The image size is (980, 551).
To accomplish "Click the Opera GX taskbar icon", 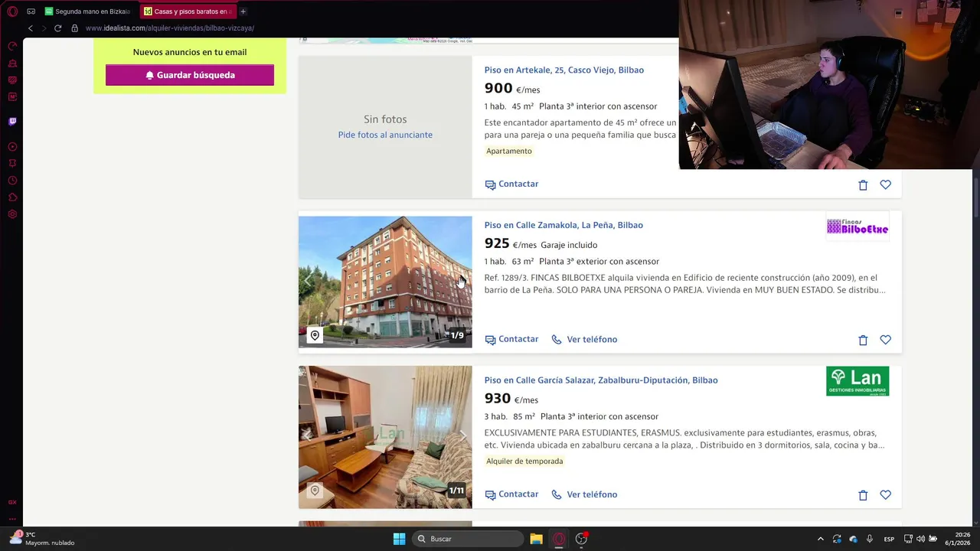I will [559, 539].
